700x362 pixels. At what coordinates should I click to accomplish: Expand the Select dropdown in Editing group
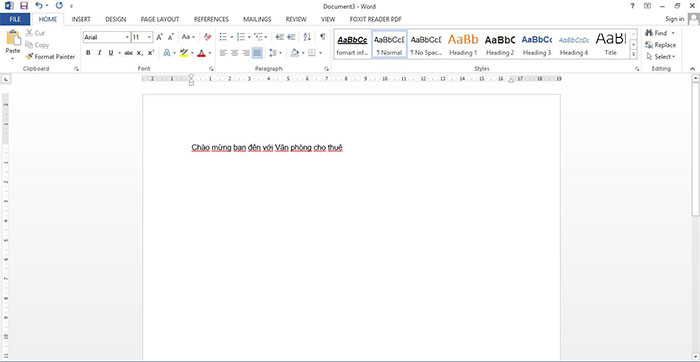(674, 57)
